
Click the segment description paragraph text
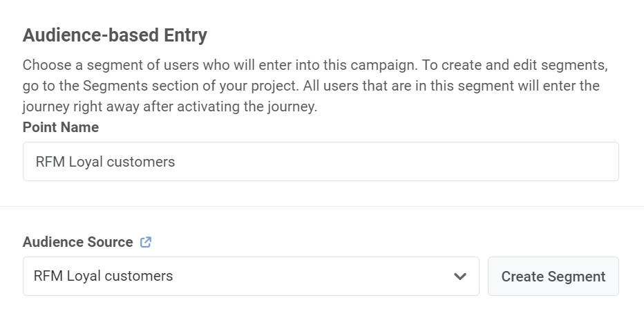click(311, 86)
